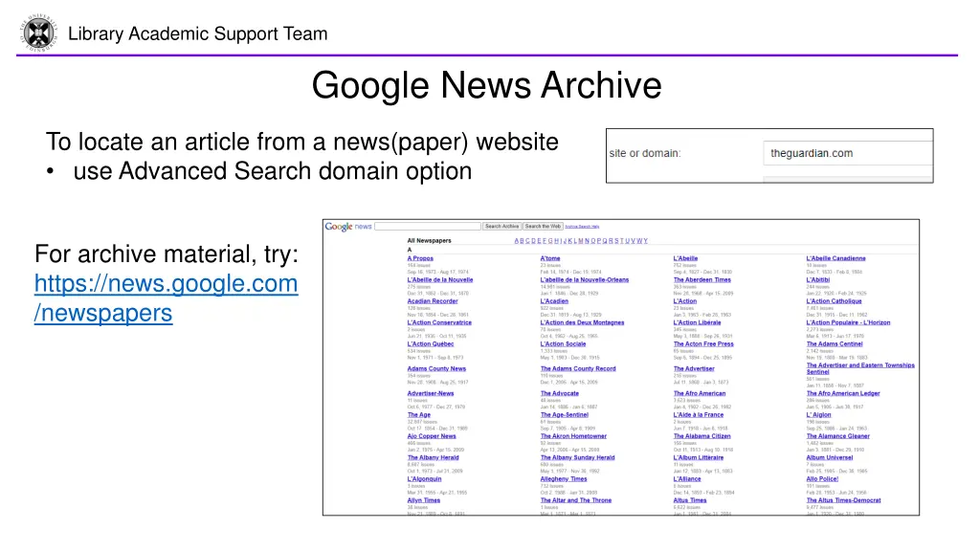Open the L'Action newspaper link
Image resolution: width=980 pixels, height=551 pixels.
tap(685, 301)
